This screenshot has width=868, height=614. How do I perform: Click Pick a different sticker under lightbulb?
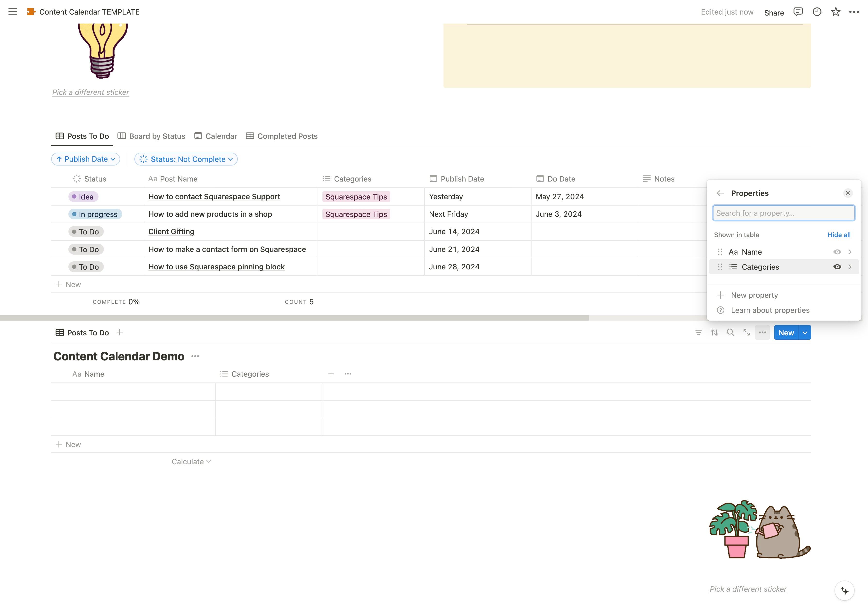[x=91, y=92]
